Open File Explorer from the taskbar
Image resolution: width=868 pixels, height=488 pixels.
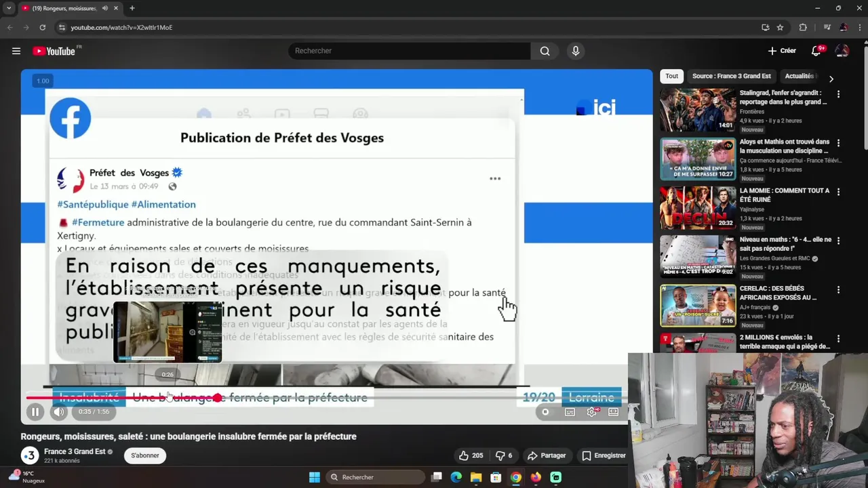point(476,477)
